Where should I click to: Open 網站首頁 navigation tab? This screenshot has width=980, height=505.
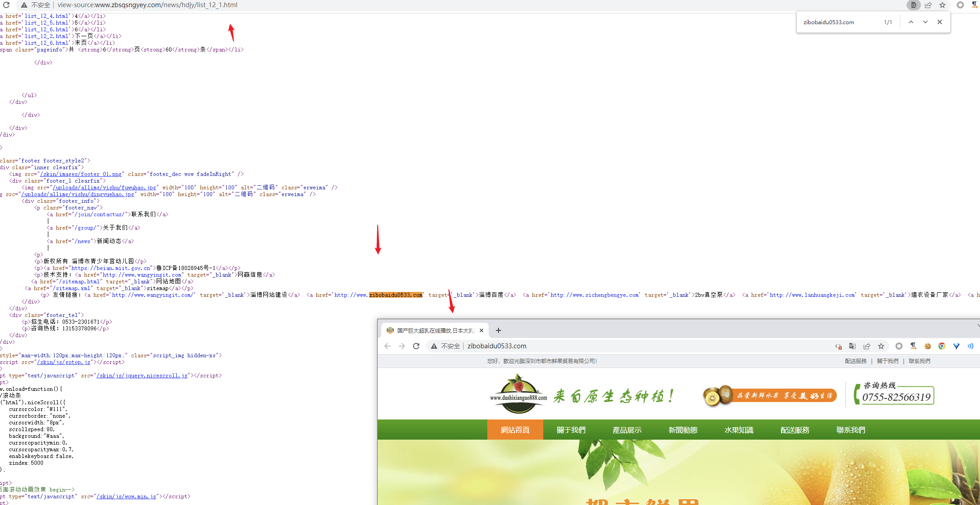(x=515, y=430)
